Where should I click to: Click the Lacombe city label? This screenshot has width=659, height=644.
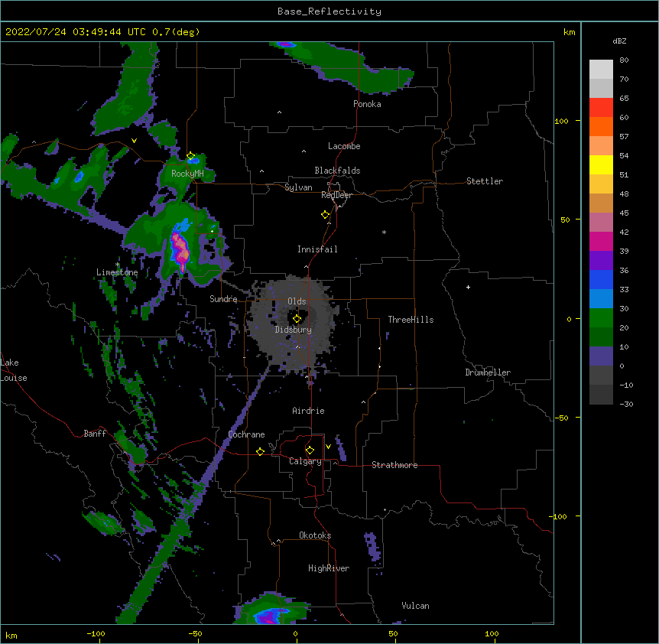[344, 146]
